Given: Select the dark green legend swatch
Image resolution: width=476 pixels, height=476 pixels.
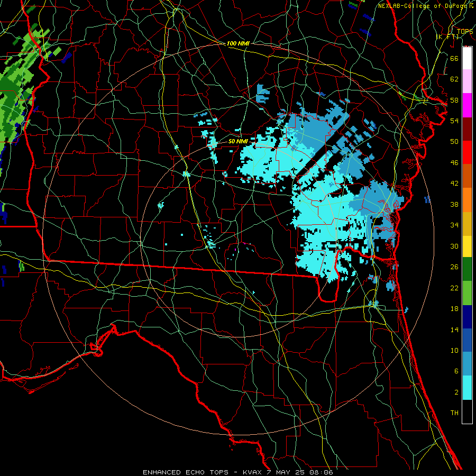Looking at the screenshot, I should coord(467,269).
